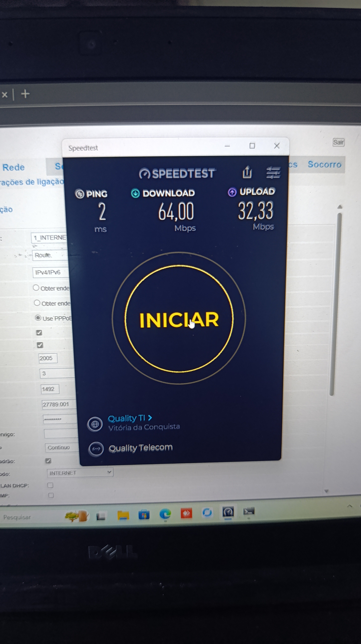
Task: Open Microsoft Store from the taskbar
Action: click(144, 515)
